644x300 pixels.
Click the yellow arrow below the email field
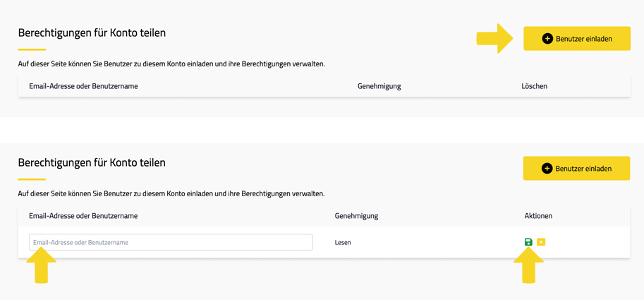click(41, 266)
